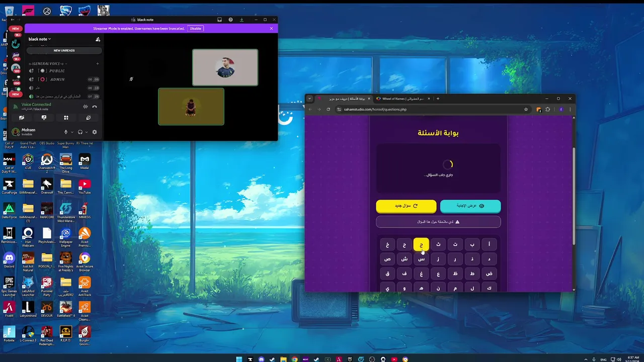Open the Discord soundboard

coord(88,118)
